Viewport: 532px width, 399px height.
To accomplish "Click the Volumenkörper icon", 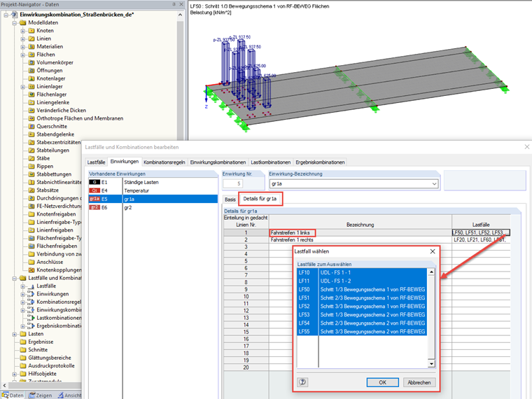I will point(31,62).
